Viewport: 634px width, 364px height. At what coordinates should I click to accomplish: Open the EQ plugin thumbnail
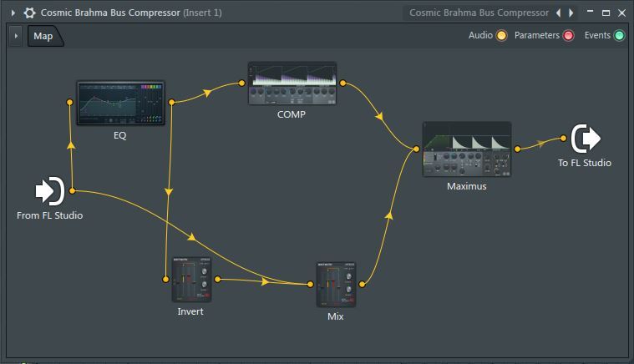(120, 103)
